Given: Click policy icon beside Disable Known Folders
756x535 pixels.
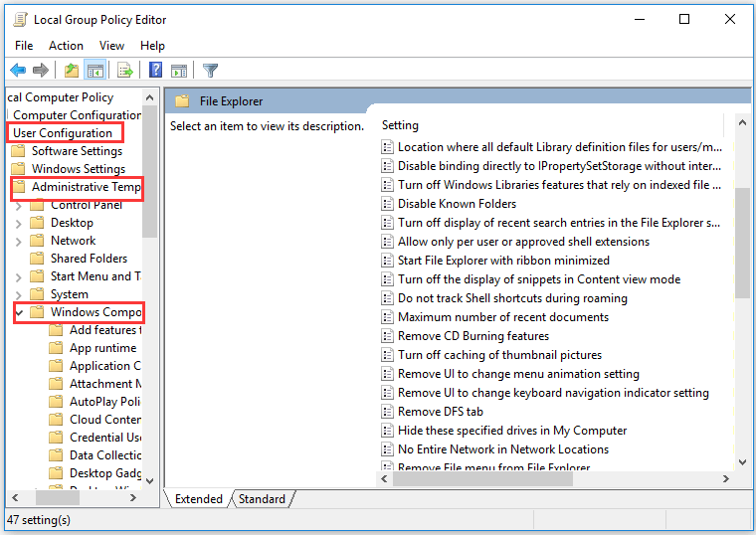Looking at the screenshot, I should (387, 204).
